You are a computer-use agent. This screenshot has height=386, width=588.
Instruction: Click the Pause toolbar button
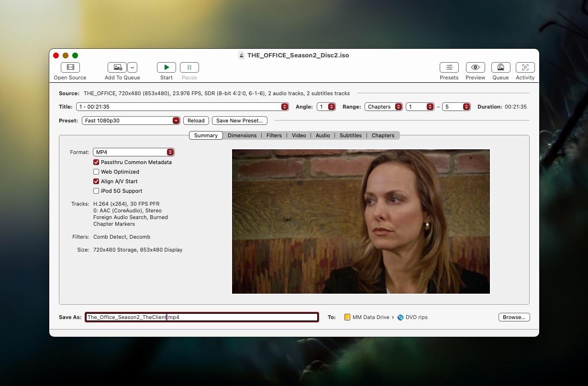pos(189,67)
